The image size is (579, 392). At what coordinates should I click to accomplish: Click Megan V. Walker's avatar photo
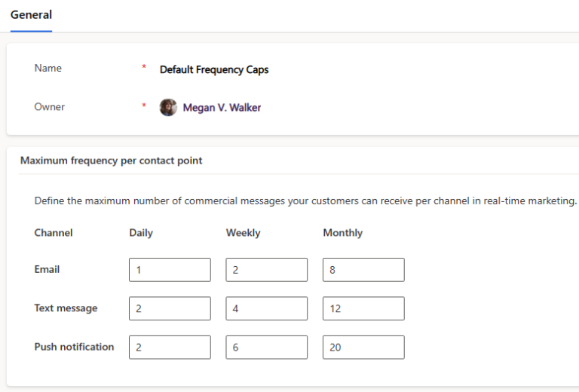click(168, 107)
